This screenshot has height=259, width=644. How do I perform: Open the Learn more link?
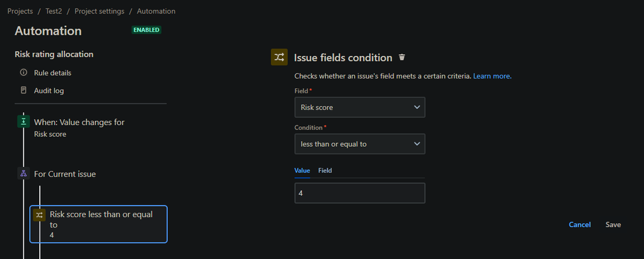click(492, 76)
